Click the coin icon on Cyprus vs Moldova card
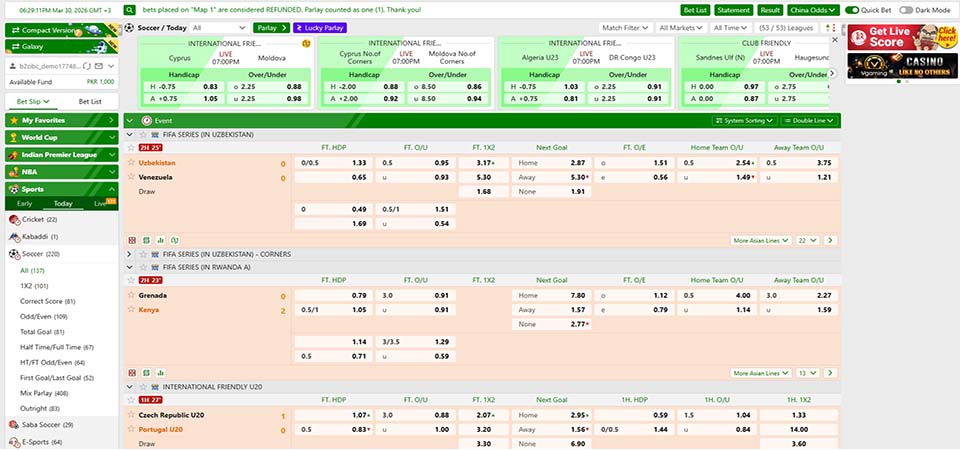 (306, 43)
